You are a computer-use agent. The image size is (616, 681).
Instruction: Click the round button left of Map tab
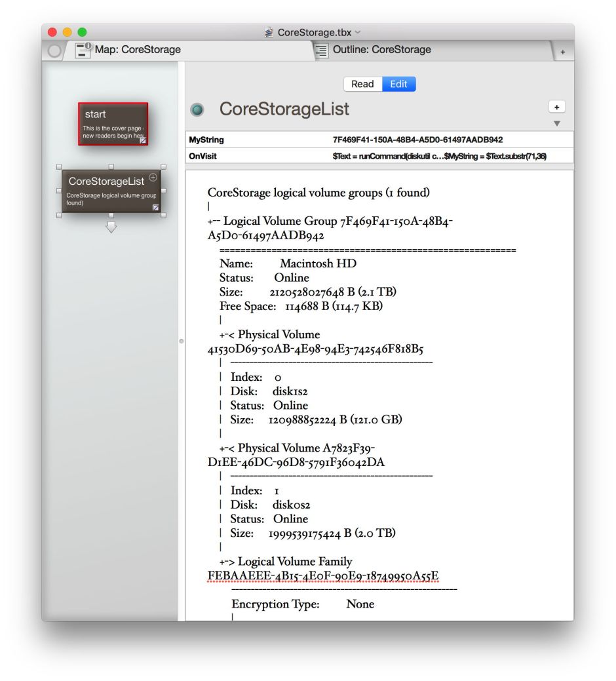[x=55, y=50]
